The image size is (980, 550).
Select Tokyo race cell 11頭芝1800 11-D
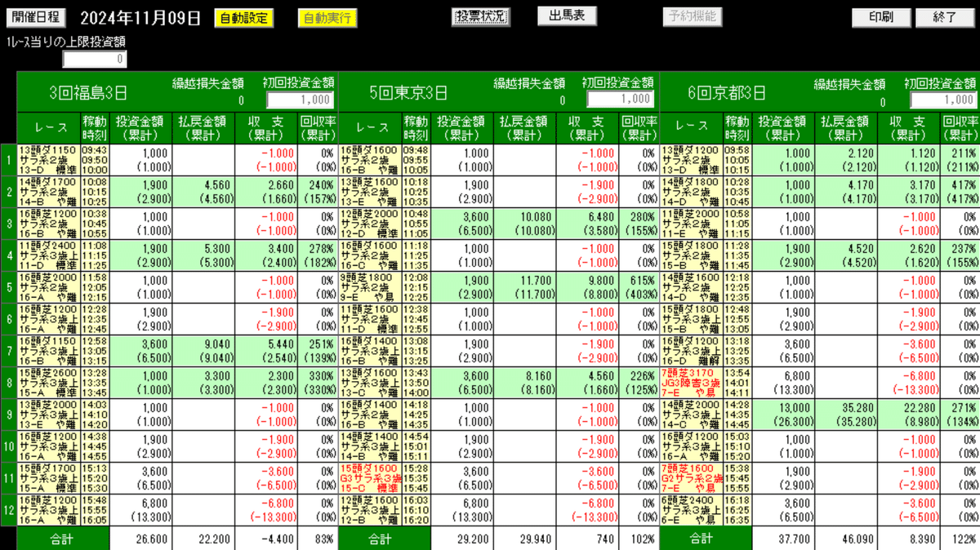tap(370, 319)
